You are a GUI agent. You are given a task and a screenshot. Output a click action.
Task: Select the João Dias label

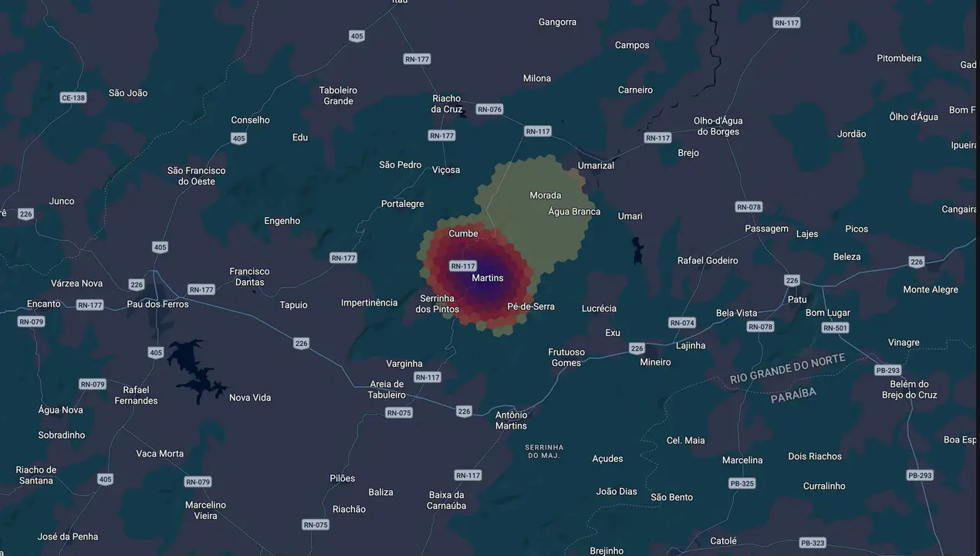point(617,491)
